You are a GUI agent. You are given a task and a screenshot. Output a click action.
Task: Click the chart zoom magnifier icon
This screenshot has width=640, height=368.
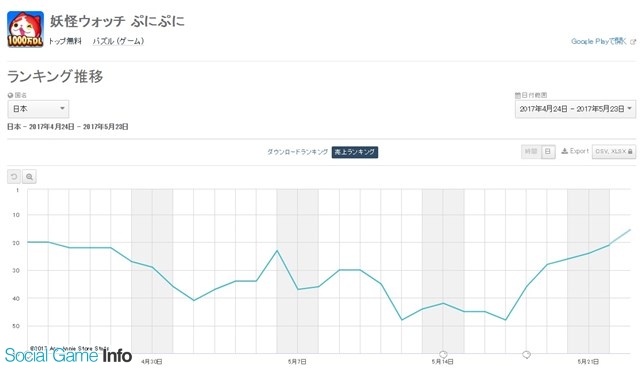29,177
